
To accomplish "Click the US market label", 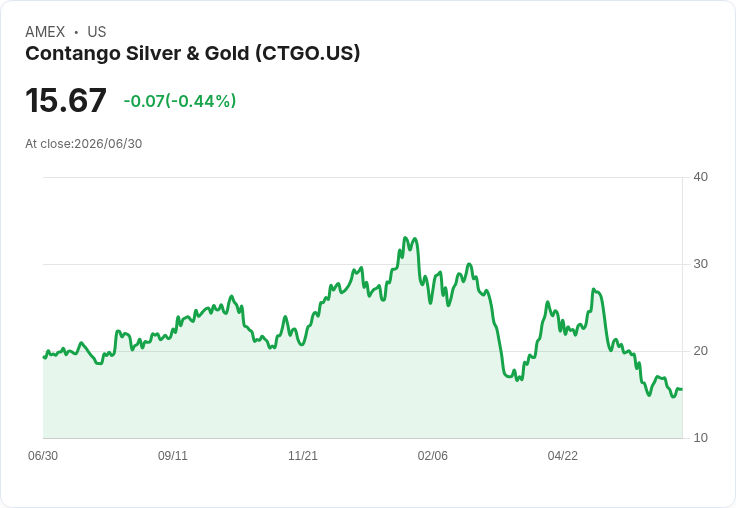I will pyautogui.click(x=97, y=32).
